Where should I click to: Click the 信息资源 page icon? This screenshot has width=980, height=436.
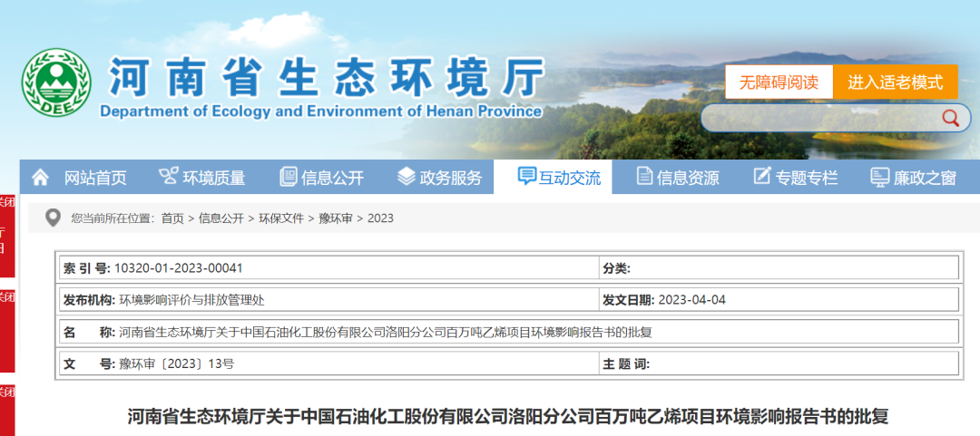coord(644,177)
